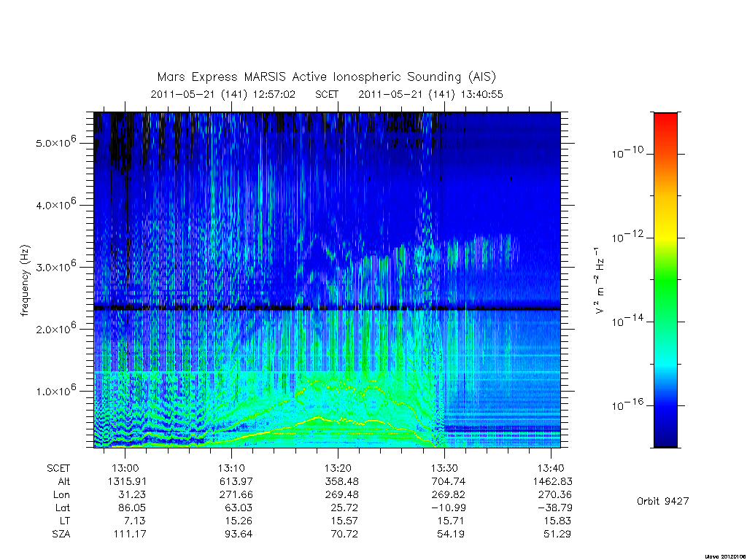Click SZA value 111.17

click(x=130, y=534)
